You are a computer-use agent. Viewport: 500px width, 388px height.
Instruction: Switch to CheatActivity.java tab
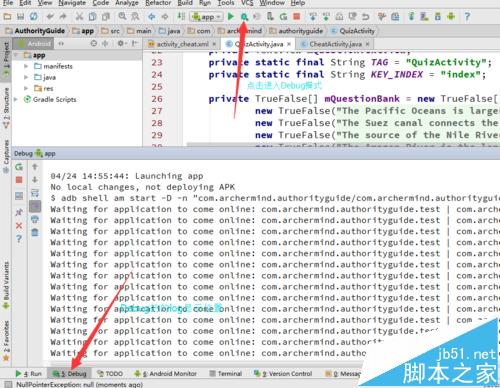pos(335,44)
